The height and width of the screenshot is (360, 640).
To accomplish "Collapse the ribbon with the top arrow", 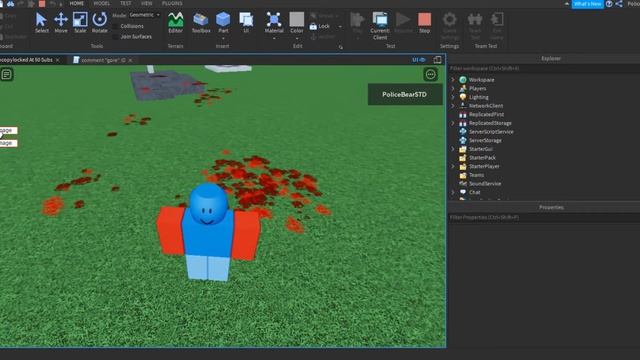I will coord(567,4).
